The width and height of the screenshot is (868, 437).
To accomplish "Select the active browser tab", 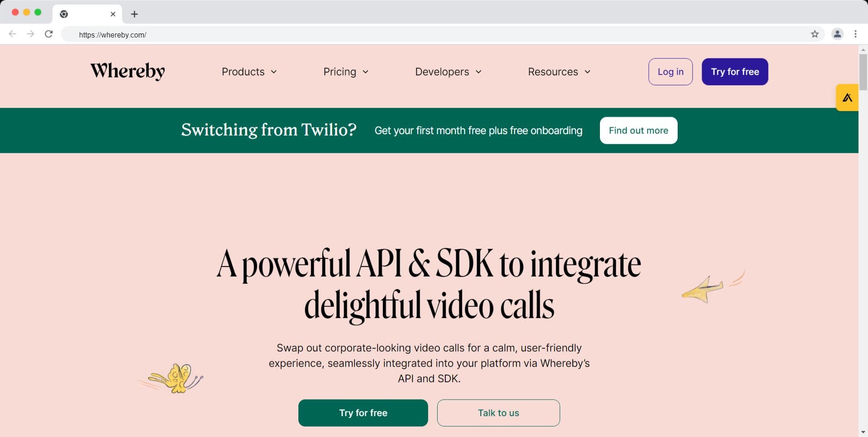I will coord(87,14).
